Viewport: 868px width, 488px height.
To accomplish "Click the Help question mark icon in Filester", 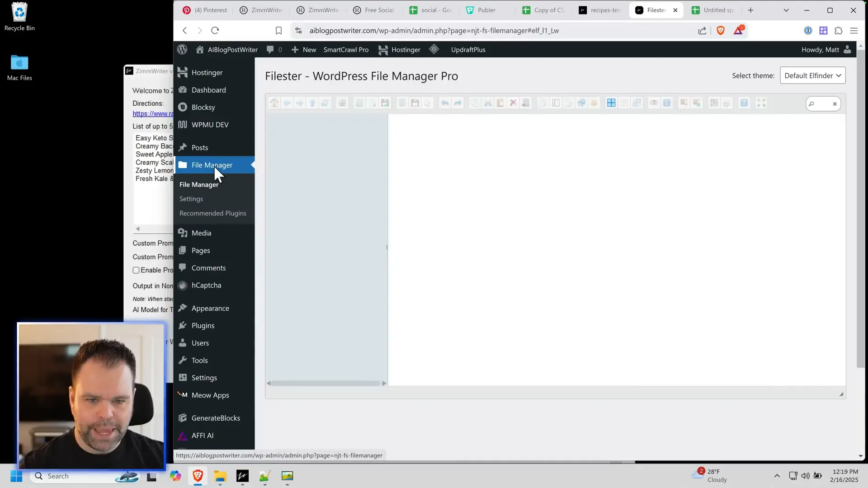I will tap(744, 103).
